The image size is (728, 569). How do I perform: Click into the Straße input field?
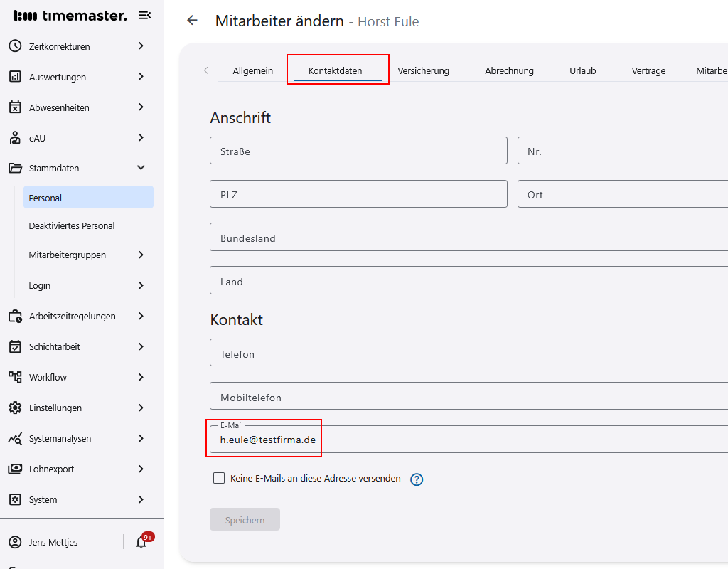(x=358, y=151)
